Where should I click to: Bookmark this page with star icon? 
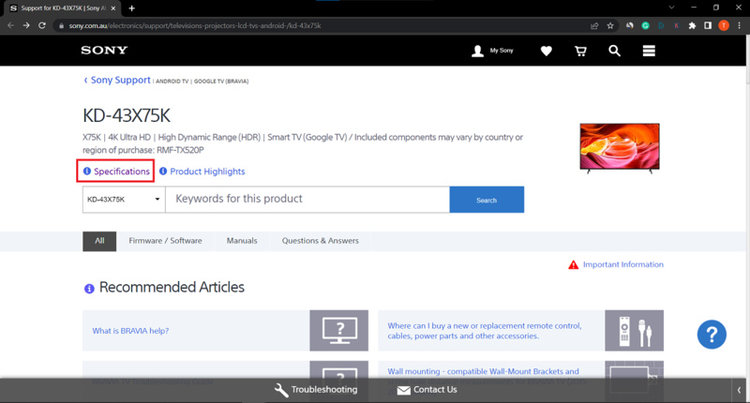(x=610, y=26)
